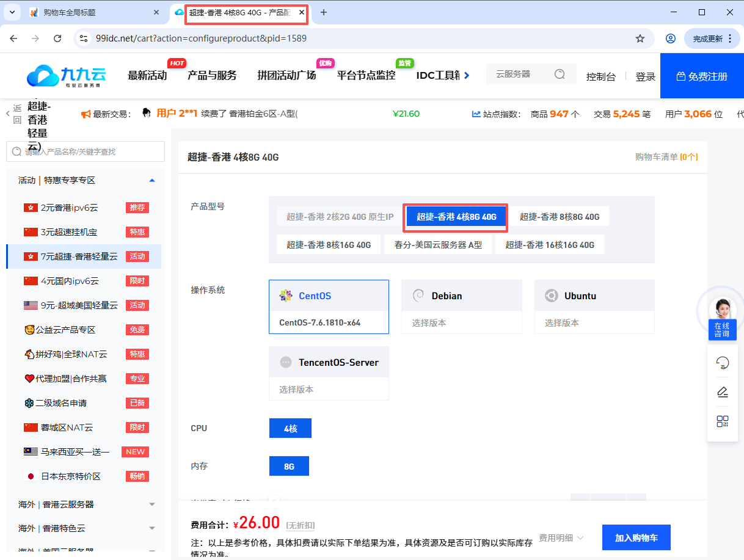This screenshot has height=560, width=744.
Task: Open the 拼团活动广场 menu
Action: pyautogui.click(x=286, y=76)
